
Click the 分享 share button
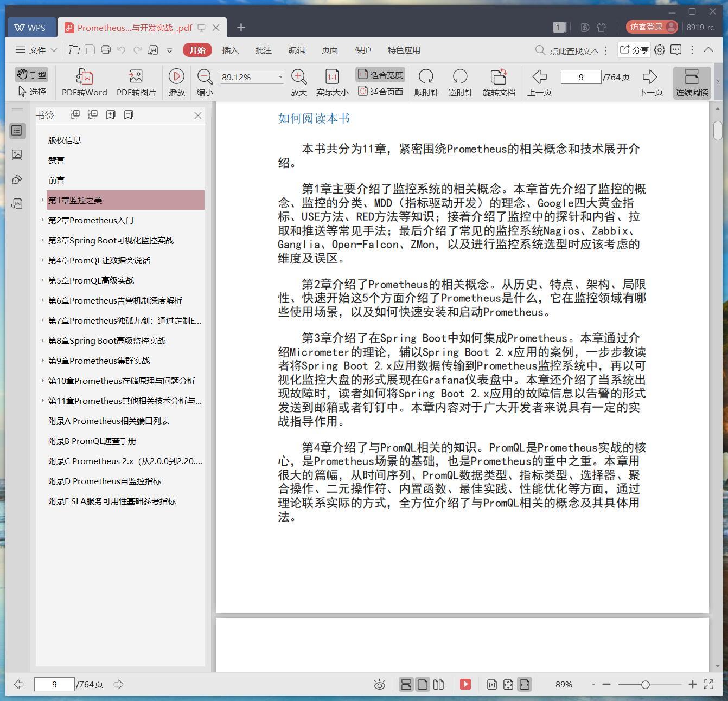pos(634,50)
